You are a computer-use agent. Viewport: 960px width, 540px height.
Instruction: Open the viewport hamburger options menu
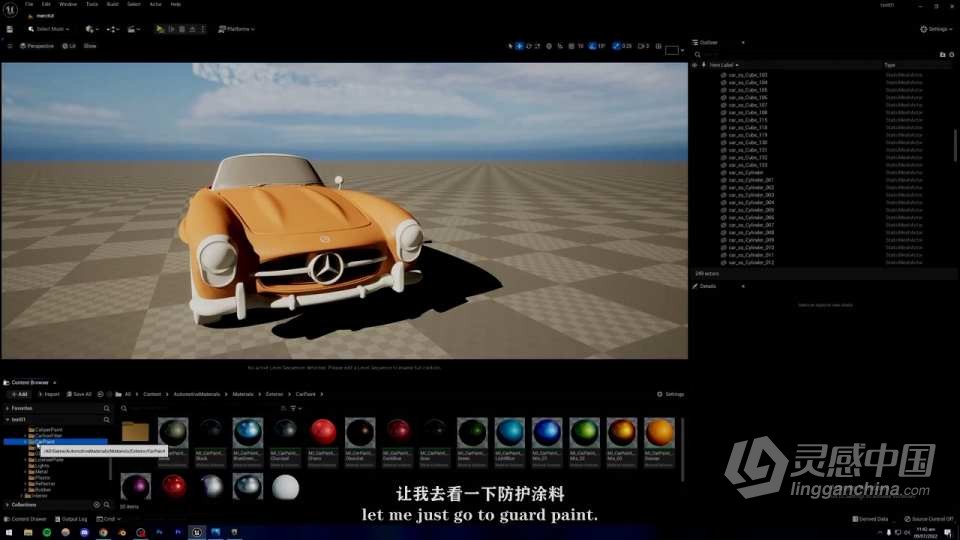coord(10,46)
